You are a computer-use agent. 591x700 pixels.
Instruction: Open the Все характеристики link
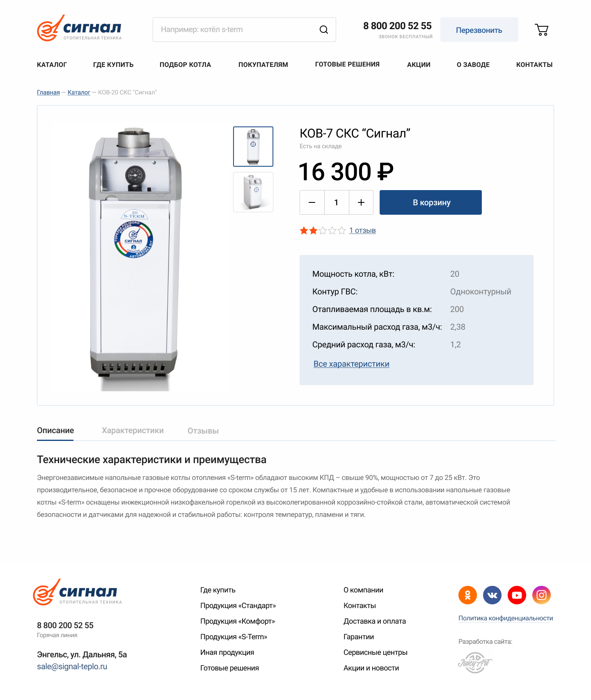tap(351, 364)
